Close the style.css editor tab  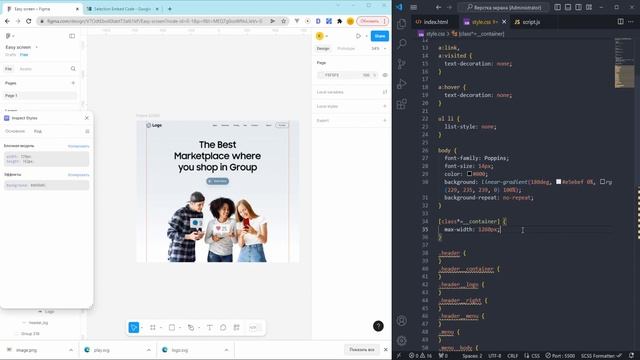(x=504, y=22)
